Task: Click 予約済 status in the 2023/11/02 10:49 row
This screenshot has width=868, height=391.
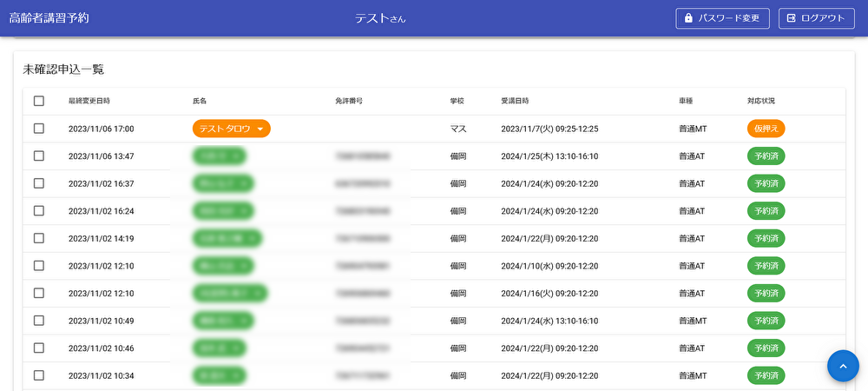Action: [x=766, y=321]
